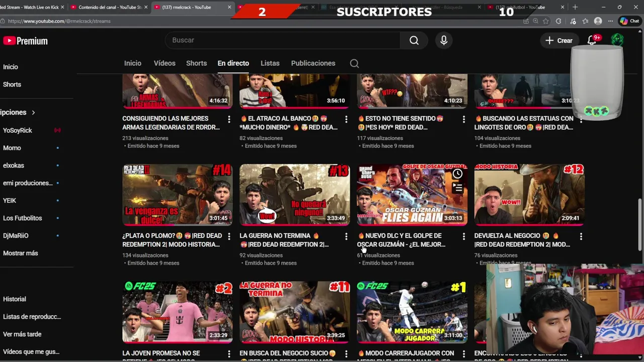The image size is (644, 362).
Task: Activate voice search microphone
Action: tap(444, 40)
